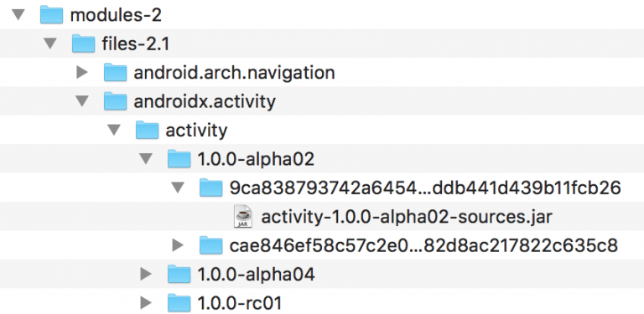This screenshot has height=314, width=644.
Task: Collapse the 1.0.0-alpha02 folder triangle
Action: coord(146,159)
